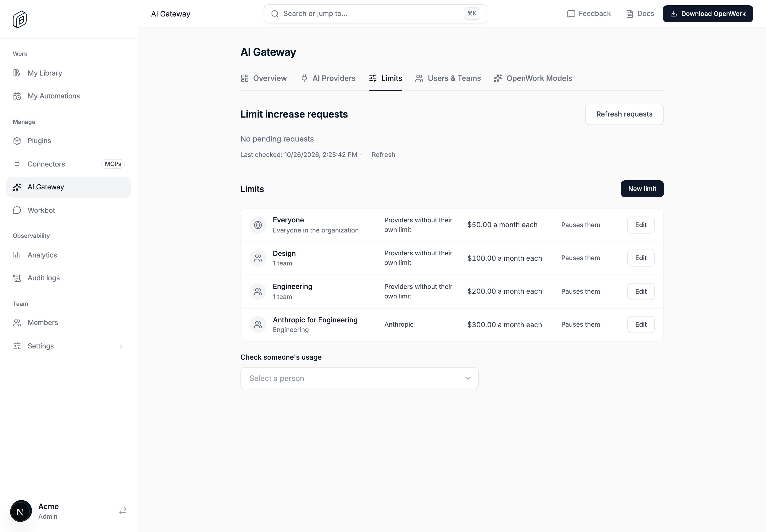Go to Plugins in the sidebar
The image size is (766, 532).
coord(69,141)
